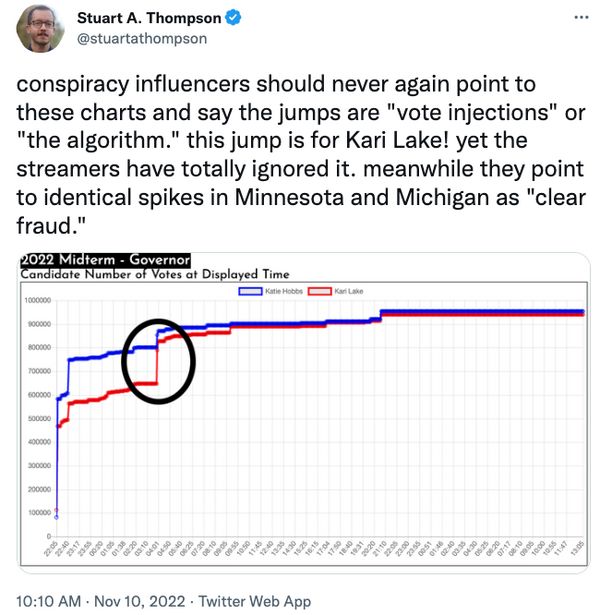Open the chart image attachment
The image size is (600, 615).
tap(304, 413)
